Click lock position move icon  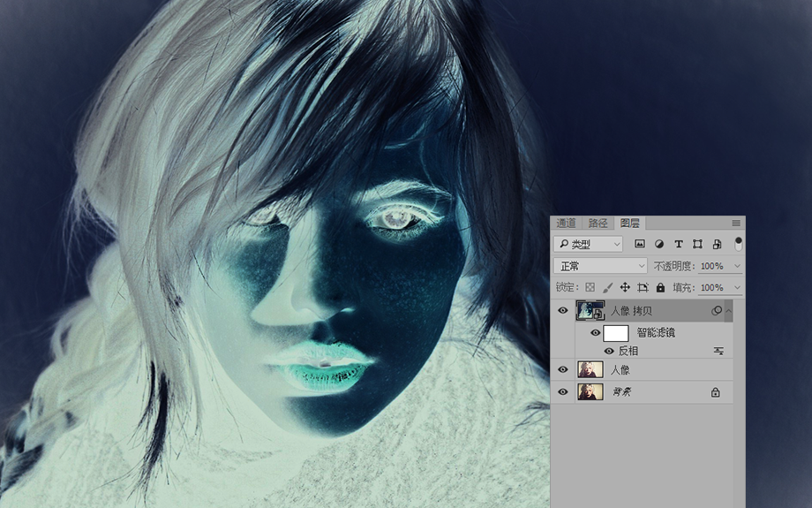point(625,288)
